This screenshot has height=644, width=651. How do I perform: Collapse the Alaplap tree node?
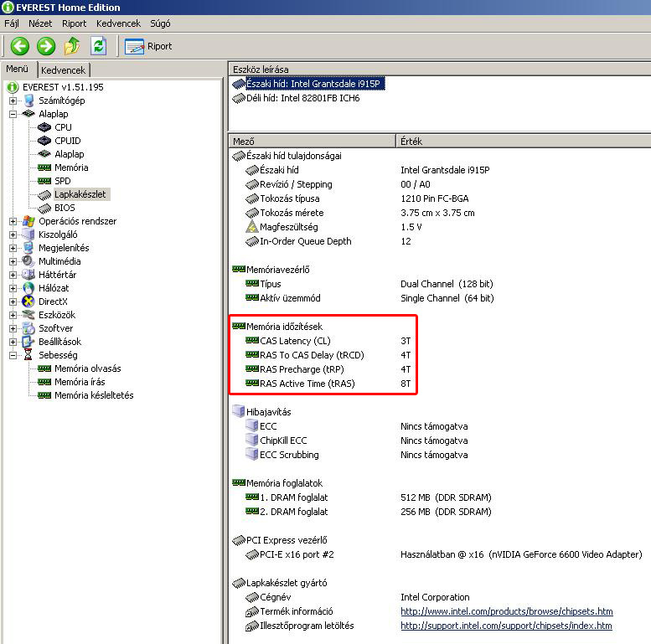point(13,114)
